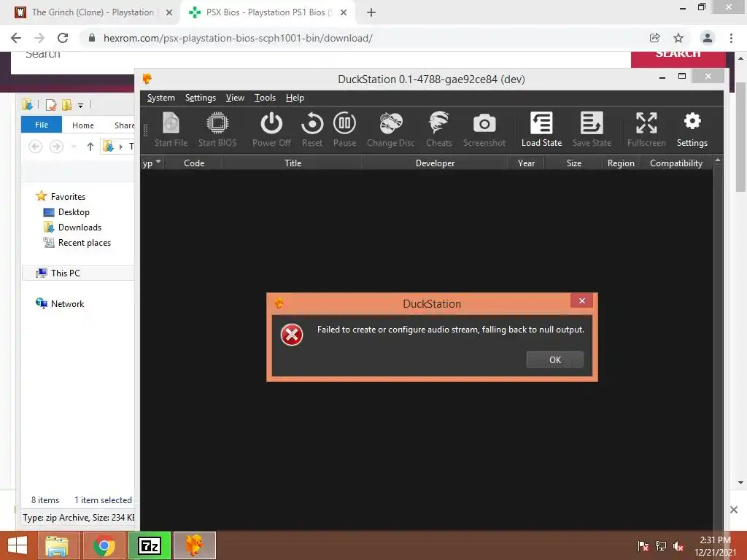Open the System menu in DuckStation
Viewport: 747px width, 560px height.
[161, 98]
